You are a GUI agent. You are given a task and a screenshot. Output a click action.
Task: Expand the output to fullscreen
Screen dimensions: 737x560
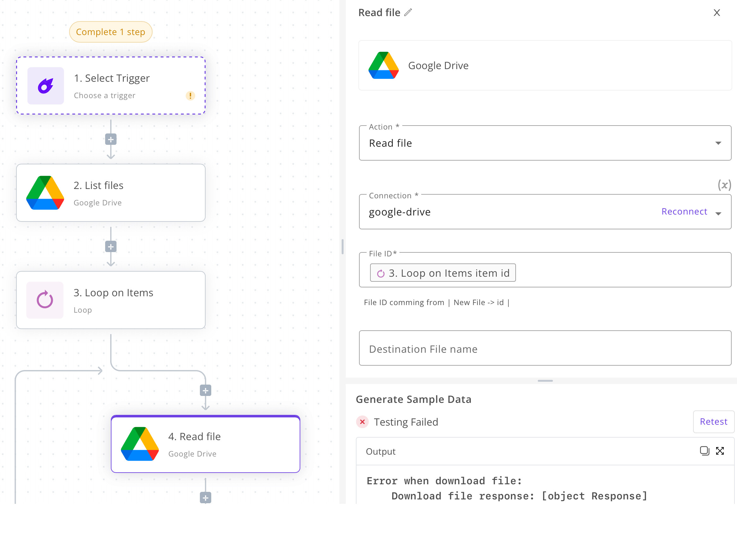[x=720, y=451]
